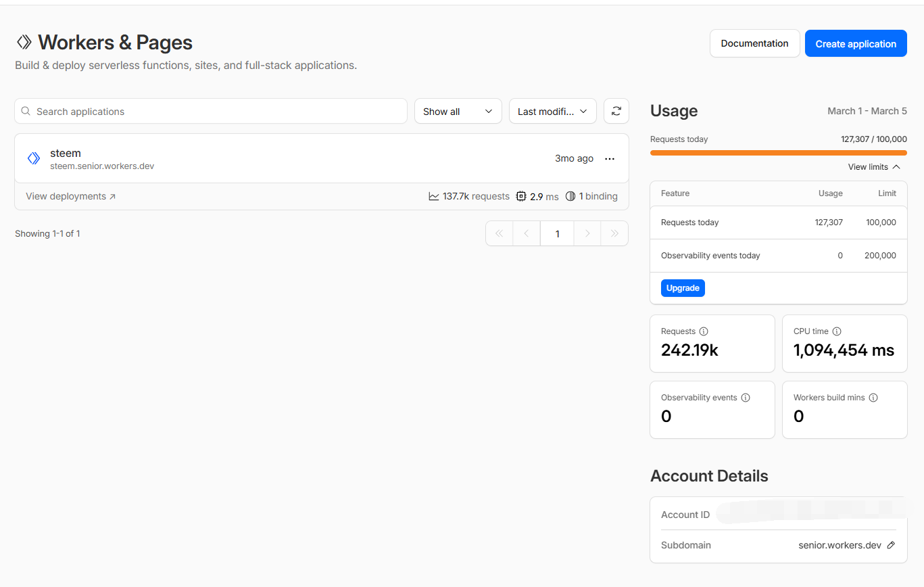This screenshot has height=587, width=924.
Task: Open the Documentation button
Action: coord(754,44)
